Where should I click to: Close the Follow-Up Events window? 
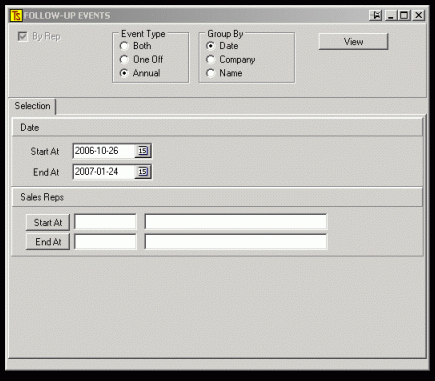(419, 15)
